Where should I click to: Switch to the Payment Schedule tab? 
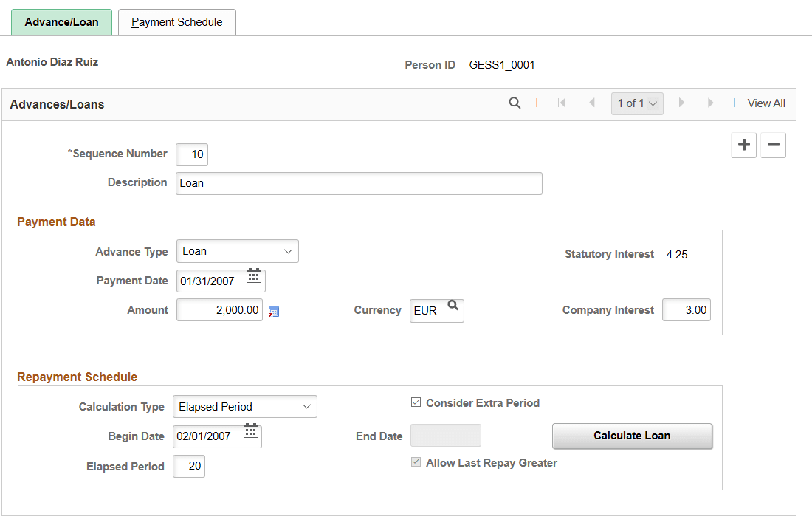click(x=176, y=21)
